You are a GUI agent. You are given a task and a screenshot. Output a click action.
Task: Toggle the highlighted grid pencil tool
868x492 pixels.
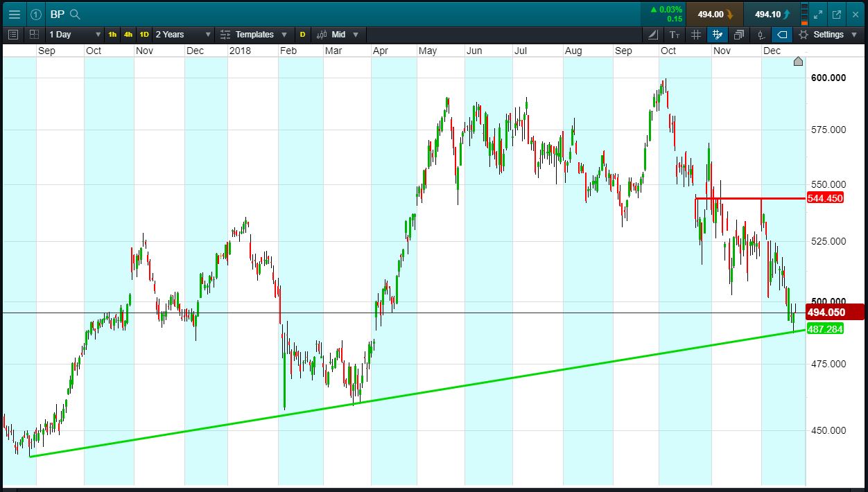pyautogui.click(x=718, y=34)
